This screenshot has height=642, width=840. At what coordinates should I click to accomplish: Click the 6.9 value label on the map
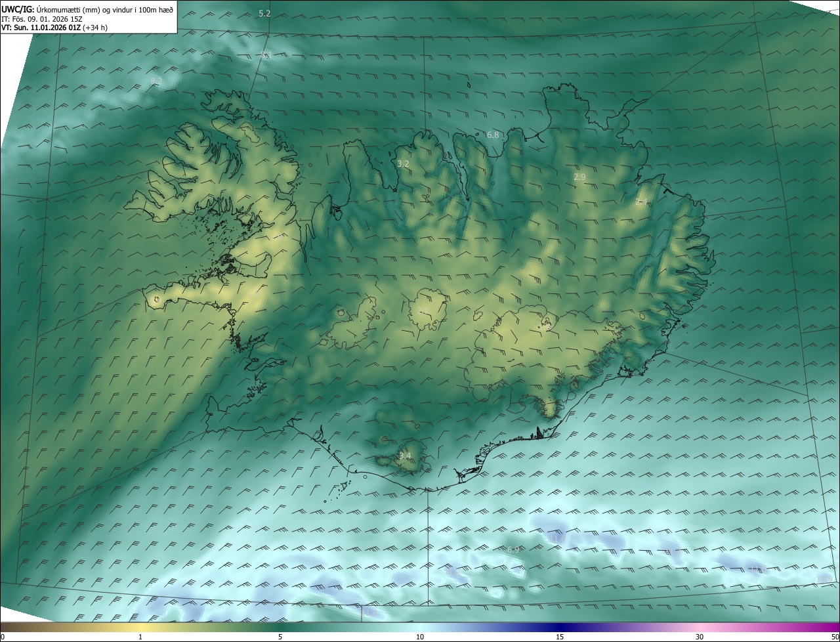coord(513,549)
